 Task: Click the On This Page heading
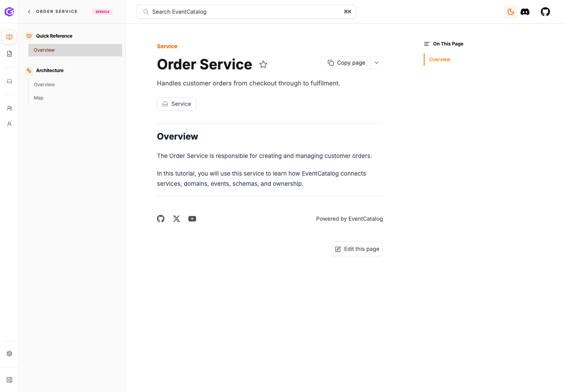(448, 44)
